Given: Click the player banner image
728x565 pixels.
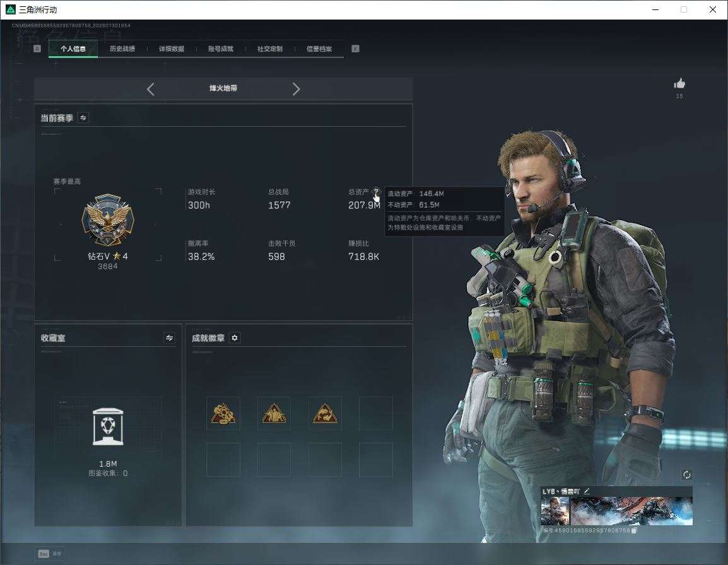Looking at the screenshot, I should pyautogui.click(x=631, y=511).
